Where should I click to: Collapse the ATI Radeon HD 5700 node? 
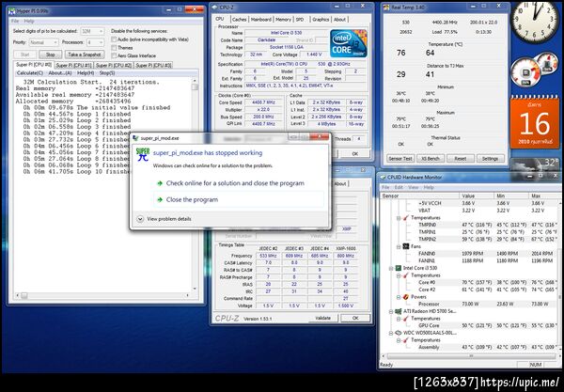tap(391, 311)
